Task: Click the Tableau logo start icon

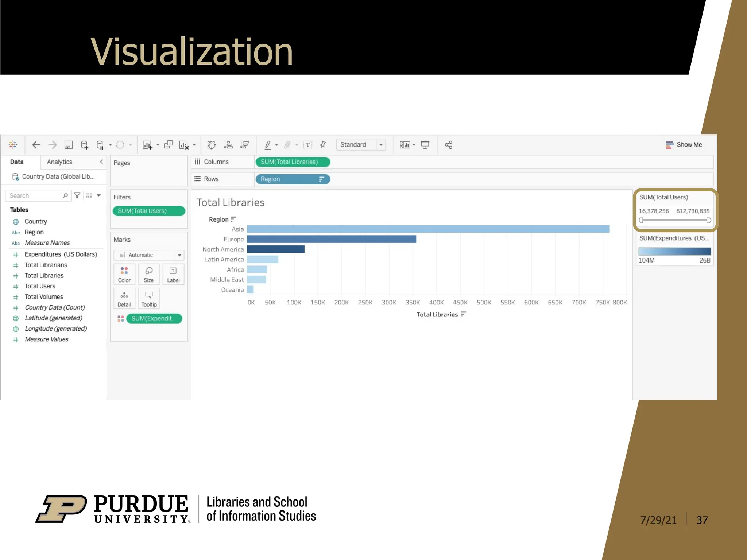Action: point(13,145)
